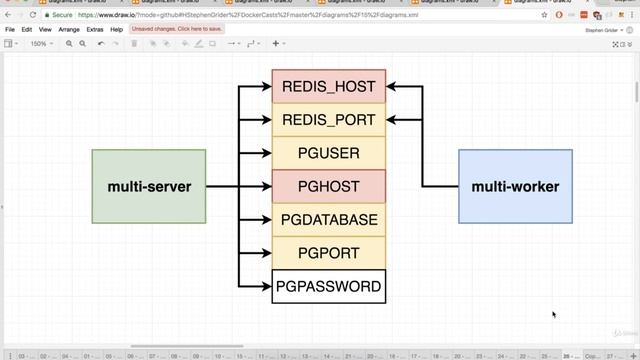
Task: Click the To Front toolbar icon
Action: pyautogui.click(x=153, y=43)
